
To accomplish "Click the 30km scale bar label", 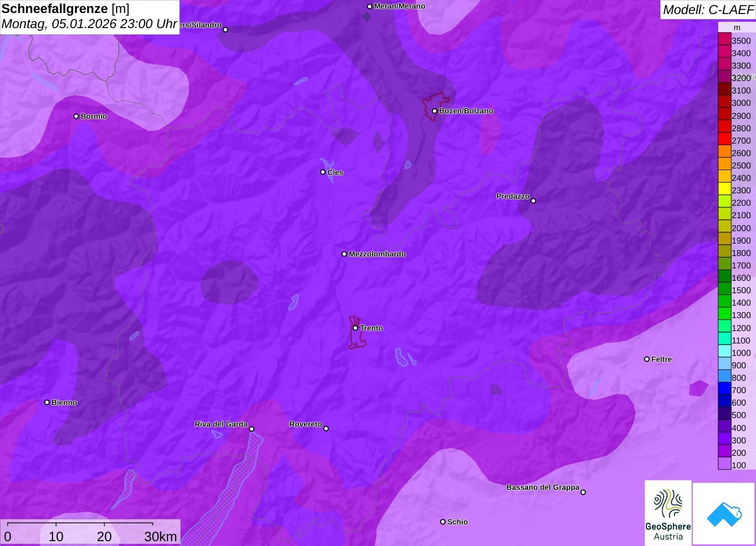I will [x=160, y=536].
